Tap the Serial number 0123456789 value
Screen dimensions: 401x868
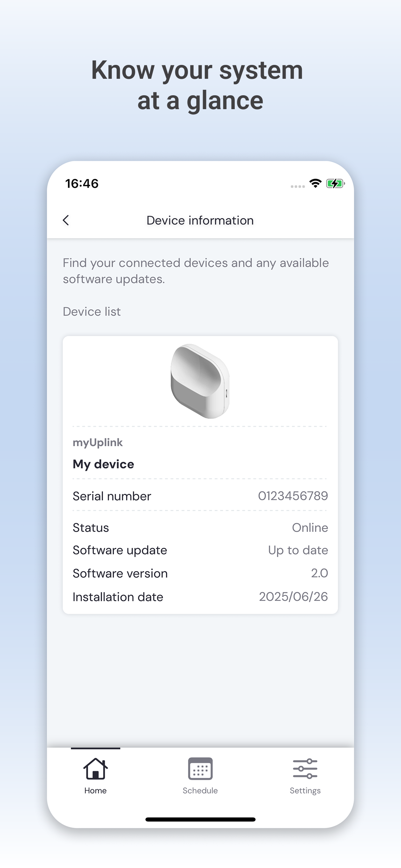pyautogui.click(x=293, y=496)
